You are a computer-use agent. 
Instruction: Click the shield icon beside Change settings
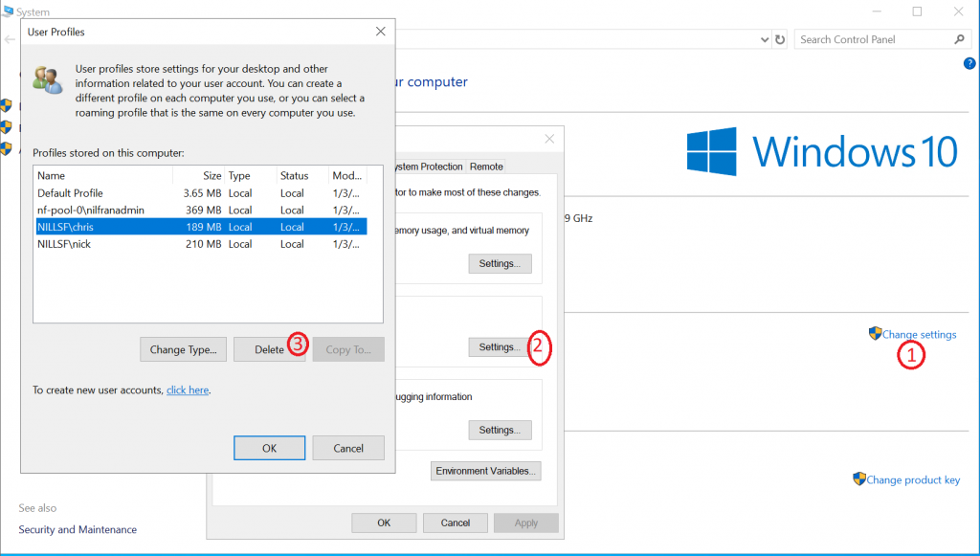click(x=875, y=334)
